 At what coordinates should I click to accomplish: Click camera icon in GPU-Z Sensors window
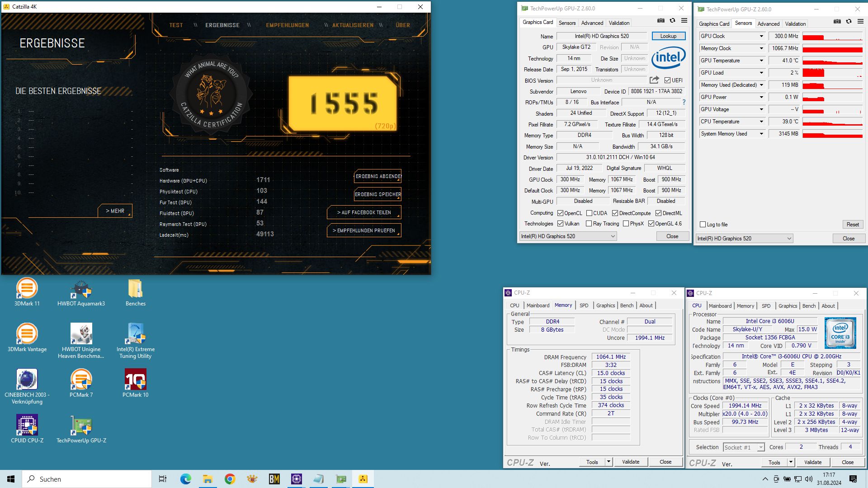tap(837, 22)
